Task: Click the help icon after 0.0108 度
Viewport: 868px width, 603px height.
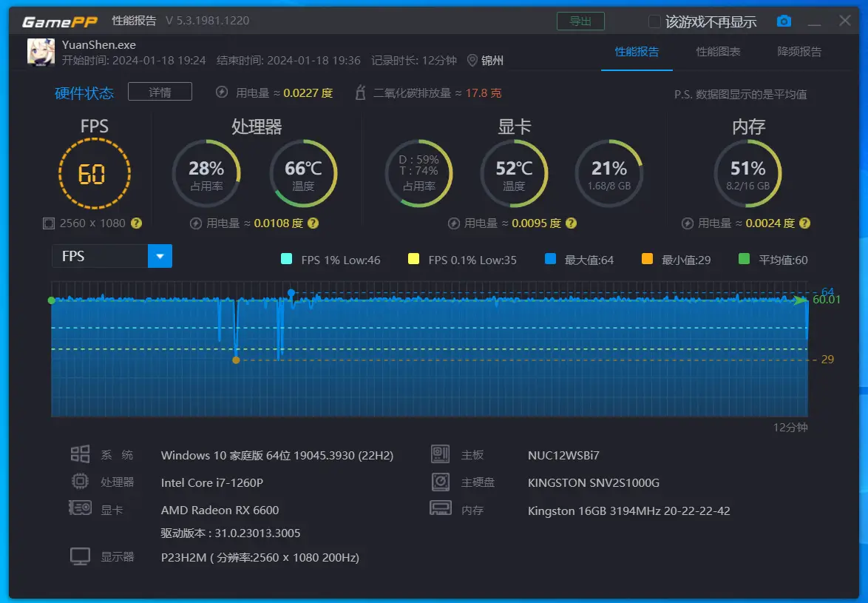Action: click(313, 223)
